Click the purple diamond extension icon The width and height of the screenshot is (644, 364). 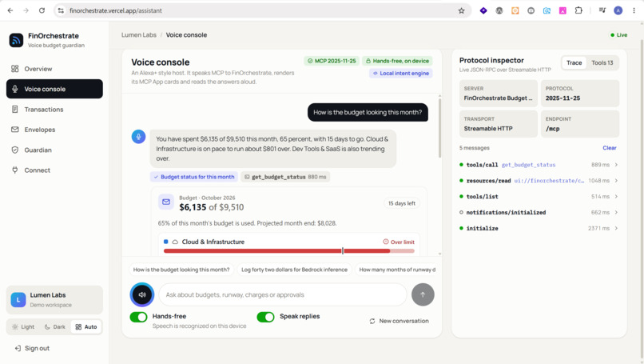pos(483,10)
